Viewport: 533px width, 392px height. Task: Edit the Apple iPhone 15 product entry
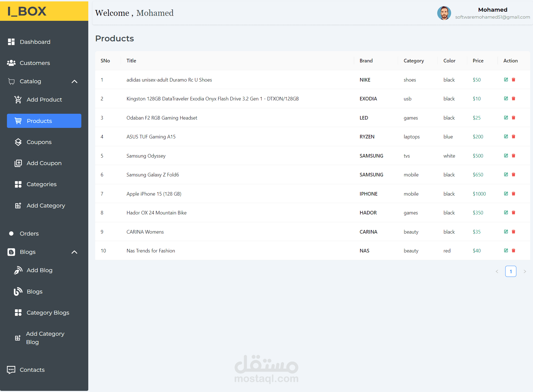tap(506, 194)
